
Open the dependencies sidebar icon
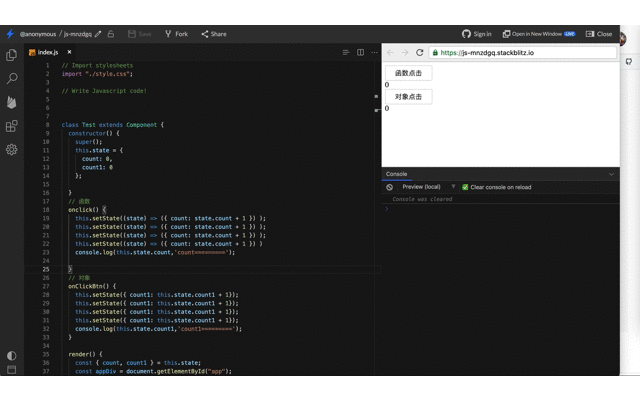[11, 126]
